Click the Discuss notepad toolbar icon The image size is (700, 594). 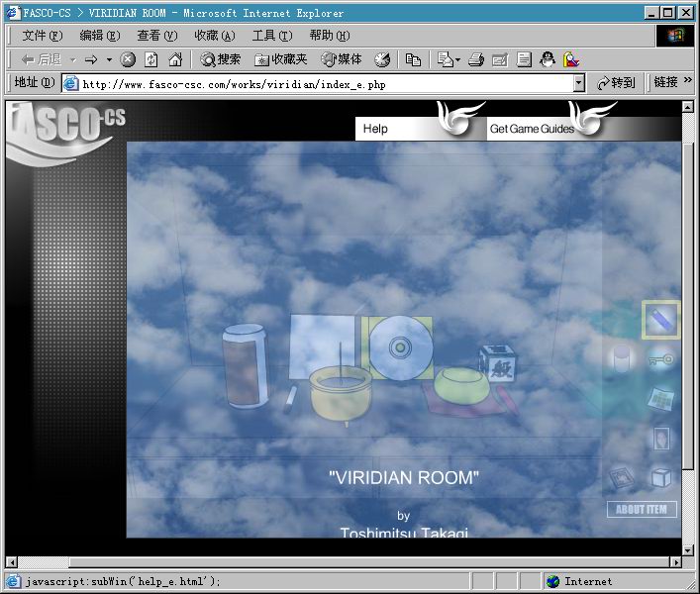click(x=524, y=59)
